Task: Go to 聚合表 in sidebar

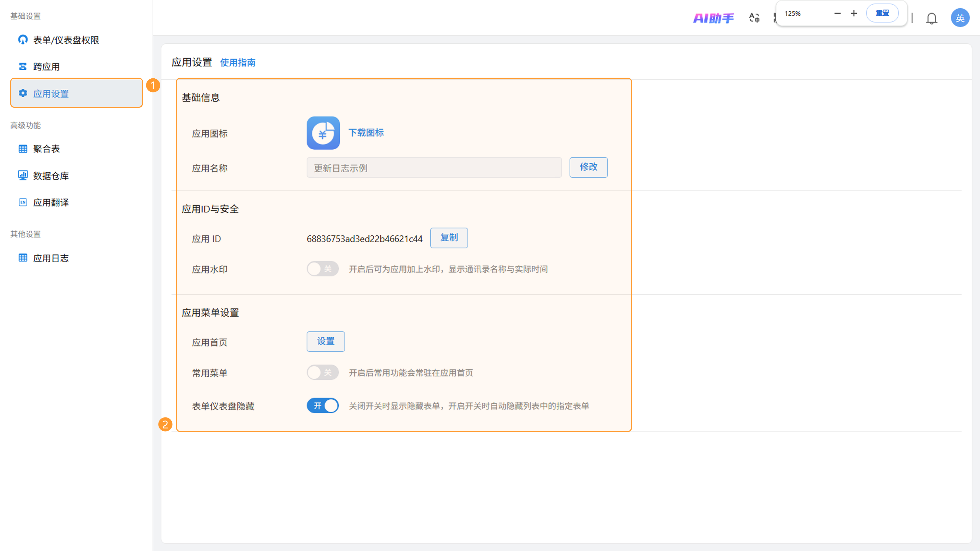Action: click(46, 149)
